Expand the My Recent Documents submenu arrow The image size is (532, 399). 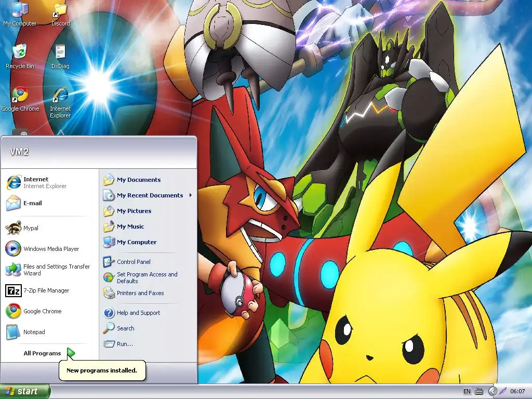click(x=191, y=195)
